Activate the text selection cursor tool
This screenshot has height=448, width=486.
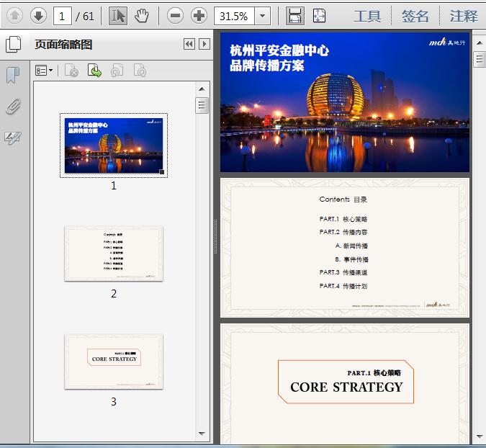click(x=118, y=16)
